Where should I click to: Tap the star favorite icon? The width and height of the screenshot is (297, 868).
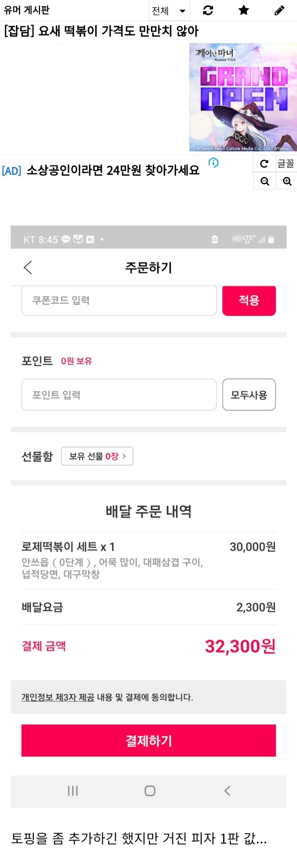[x=244, y=10]
